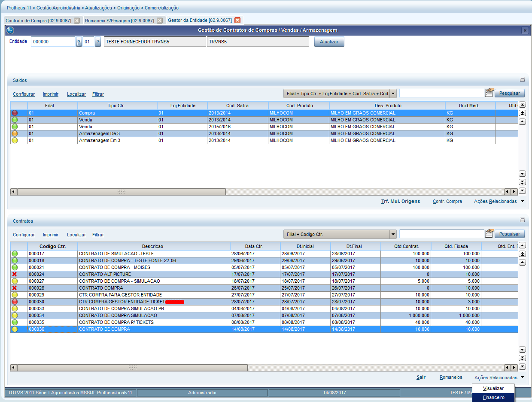Viewport: 532px width, 402px height.
Task: Close the Gestor da Entidade tab
Action: [237, 20]
